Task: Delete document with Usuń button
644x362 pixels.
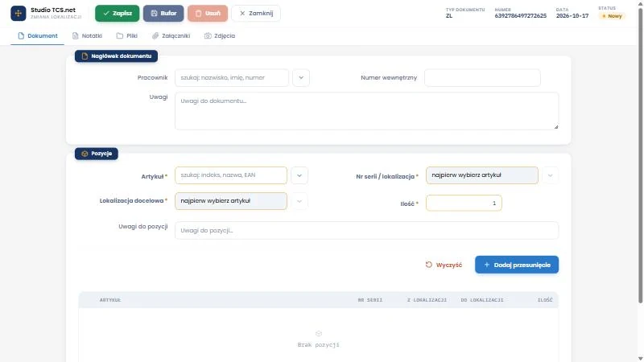Action: click(208, 13)
